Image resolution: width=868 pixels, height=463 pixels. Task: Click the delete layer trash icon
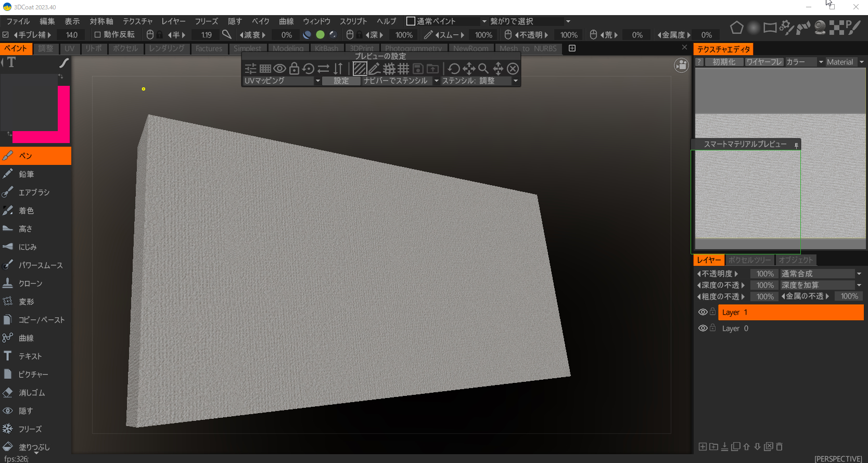pos(779,446)
